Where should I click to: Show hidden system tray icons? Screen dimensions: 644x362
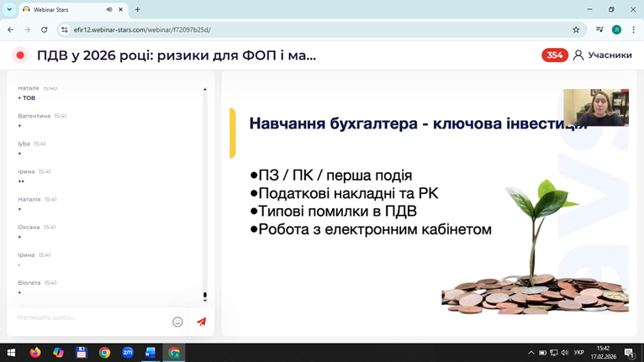(531, 353)
